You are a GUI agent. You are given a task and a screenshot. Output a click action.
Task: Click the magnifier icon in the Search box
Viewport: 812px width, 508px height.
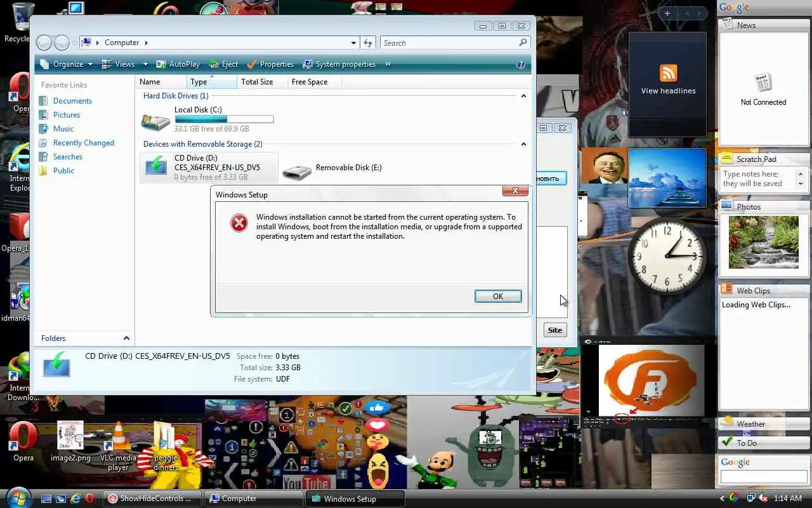point(523,43)
